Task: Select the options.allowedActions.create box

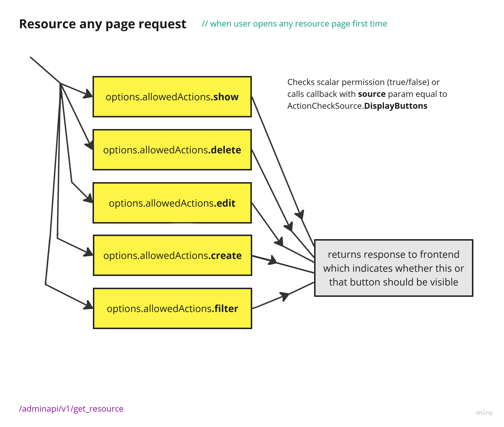Action: (x=172, y=255)
